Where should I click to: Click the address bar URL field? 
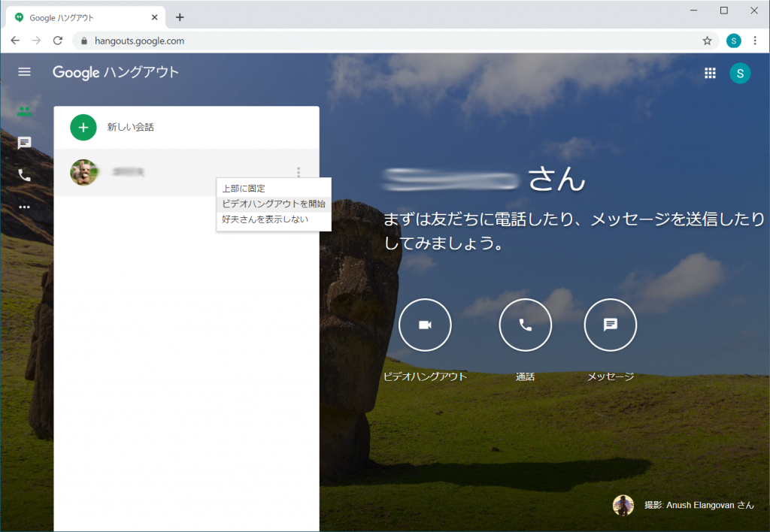tap(391, 41)
